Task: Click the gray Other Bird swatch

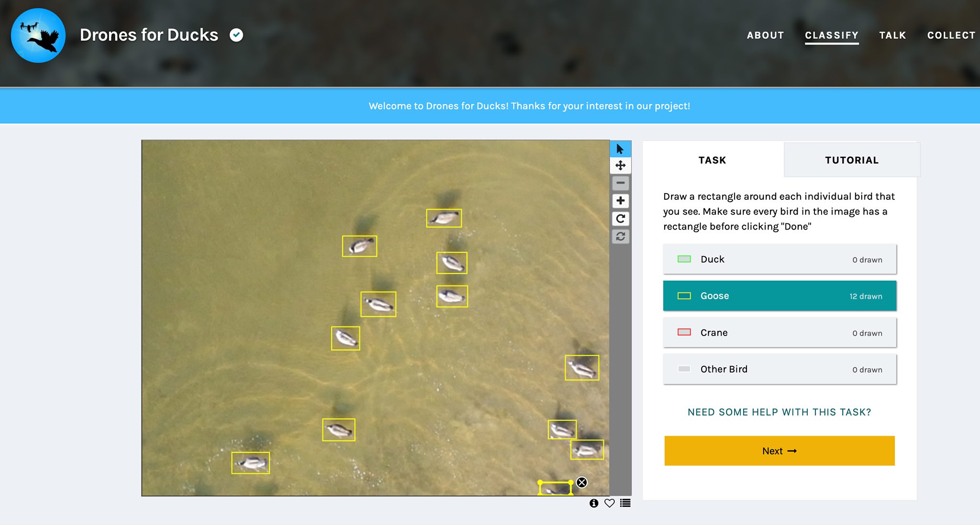Action: tap(684, 369)
